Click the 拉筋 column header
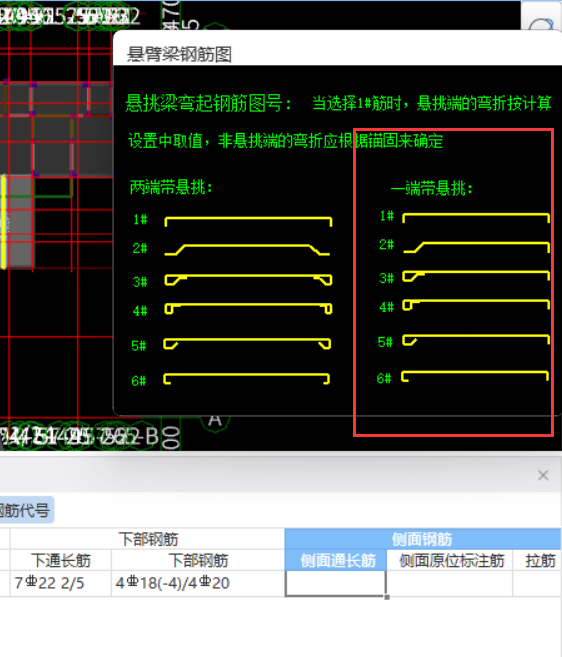The height and width of the screenshot is (657, 562). tap(538, 560)
